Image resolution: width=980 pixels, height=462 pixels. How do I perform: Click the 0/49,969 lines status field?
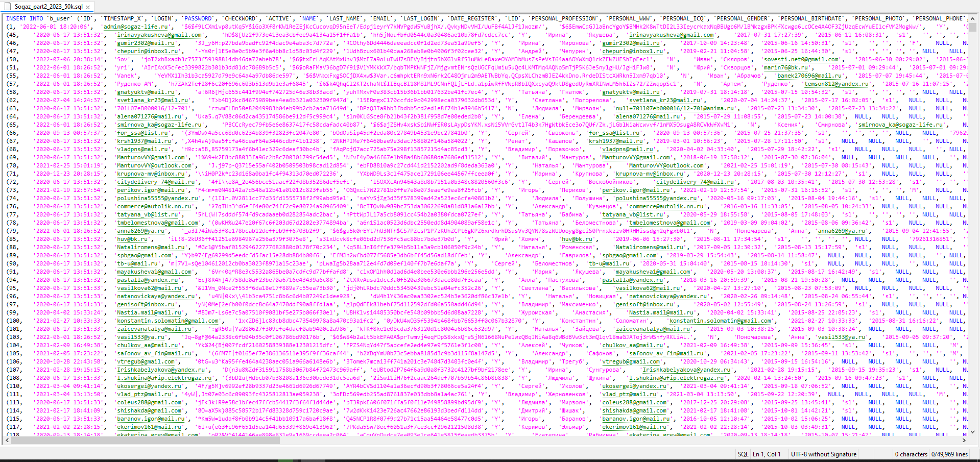(949, 454)
